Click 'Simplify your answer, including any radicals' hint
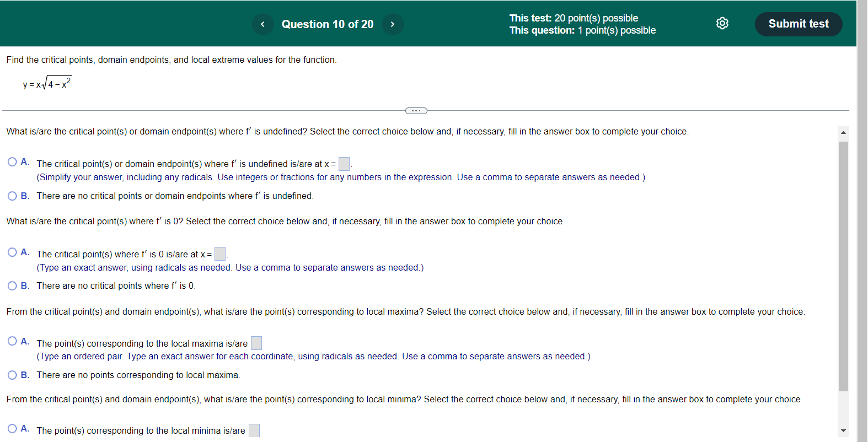 [x=341, y=177]
